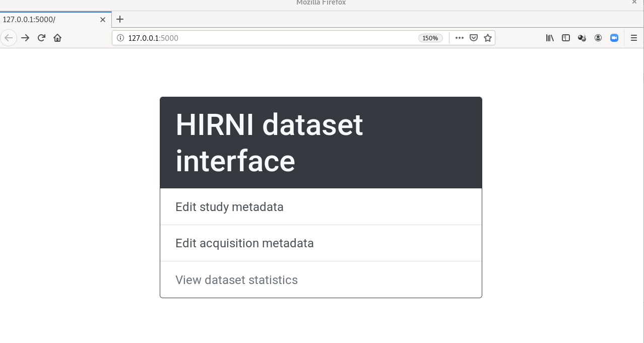Open the page actions three-dot menu

[459, 38]
